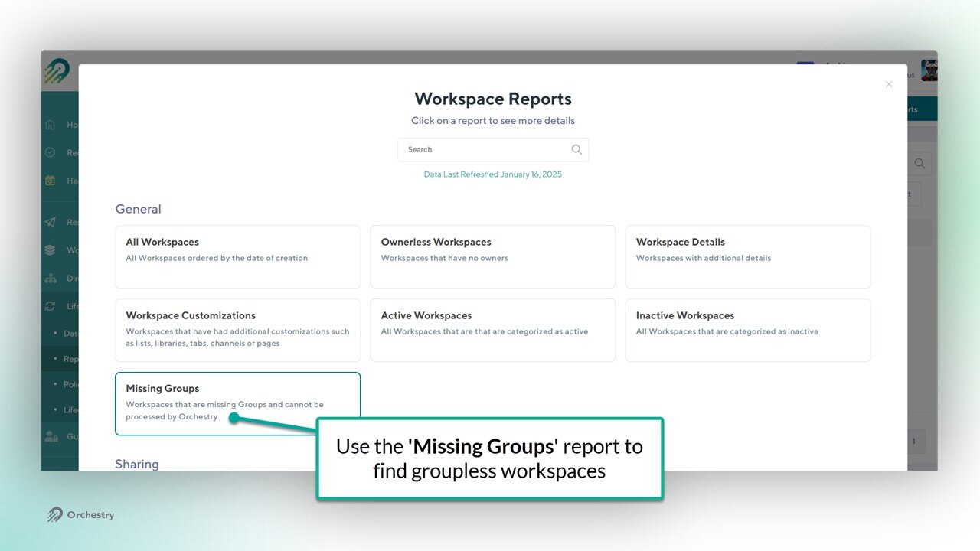Close the Workspace Reports dialog

889,84
